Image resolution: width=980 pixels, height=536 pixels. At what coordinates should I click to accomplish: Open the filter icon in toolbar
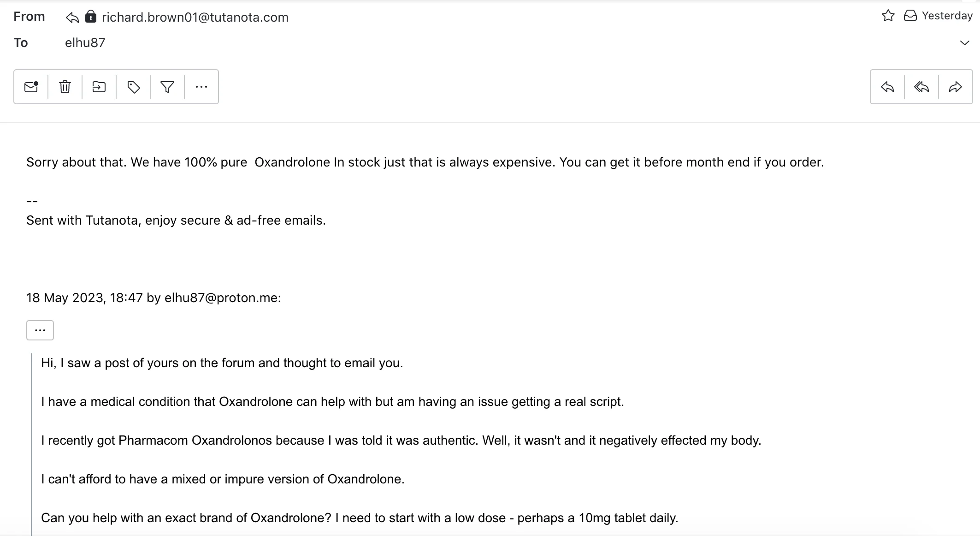click(x=167, y=87)
